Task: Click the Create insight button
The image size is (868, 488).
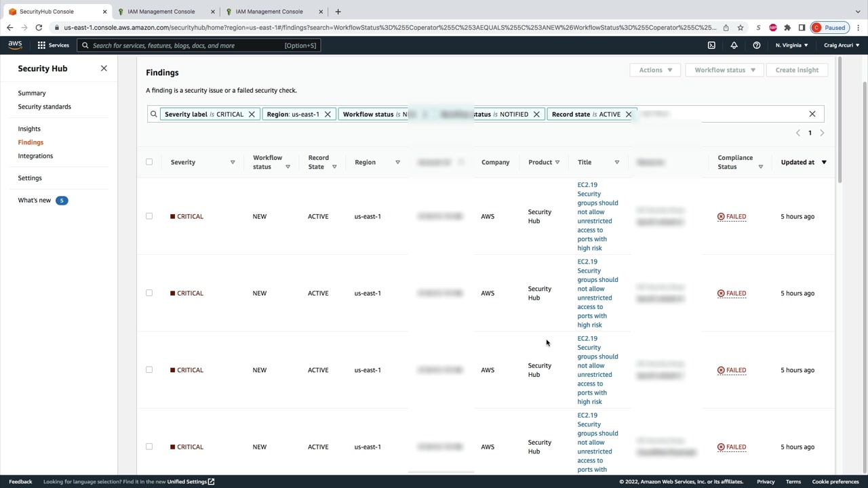Action: coord(797,70)
